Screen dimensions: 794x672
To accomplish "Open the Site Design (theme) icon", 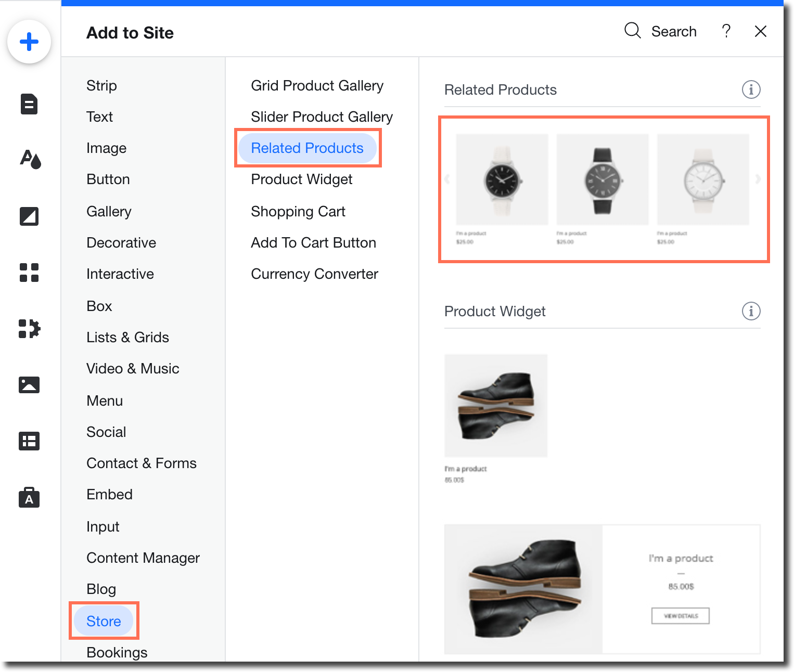I will coord(30,159).
